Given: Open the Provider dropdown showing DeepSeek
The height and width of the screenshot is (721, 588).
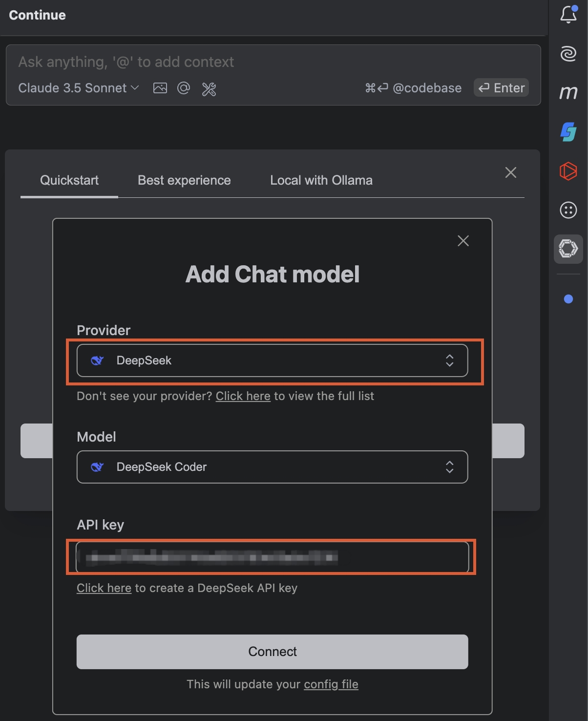Looking at the screenshot, I should click(x=273, y=360).
